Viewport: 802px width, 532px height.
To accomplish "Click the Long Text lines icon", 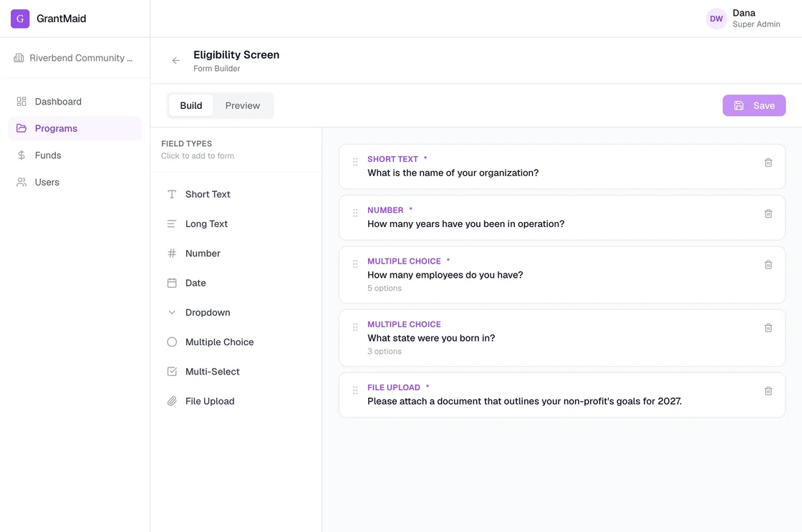I will (172, 224).
